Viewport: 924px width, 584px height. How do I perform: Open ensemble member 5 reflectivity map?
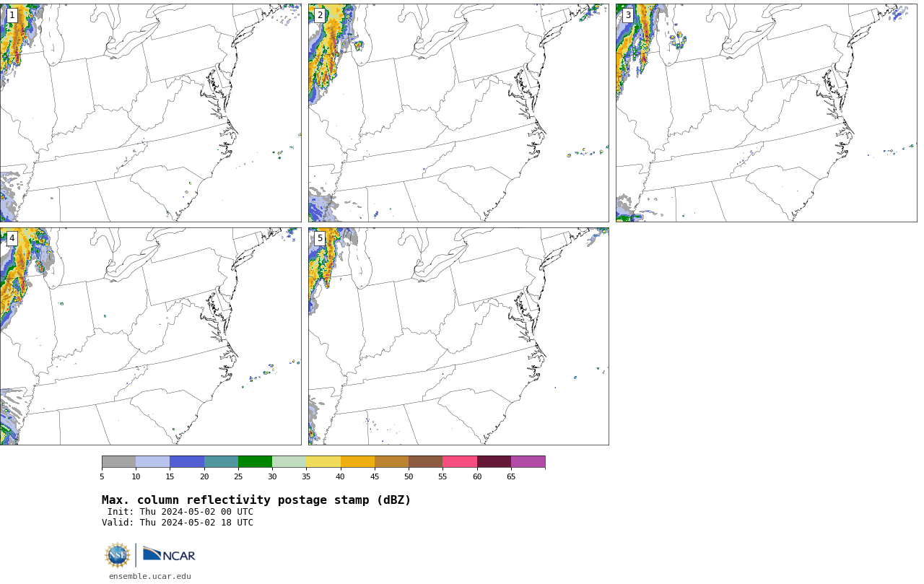[458, 336]
